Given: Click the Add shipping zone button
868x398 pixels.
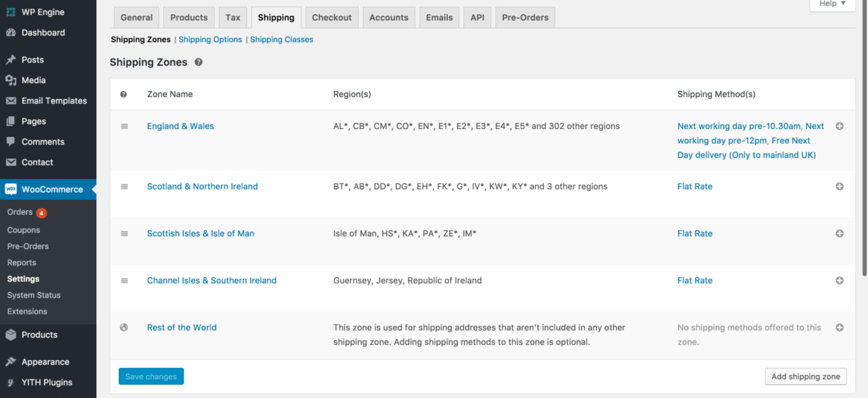Looking at the screenshot, I should 805,376.
